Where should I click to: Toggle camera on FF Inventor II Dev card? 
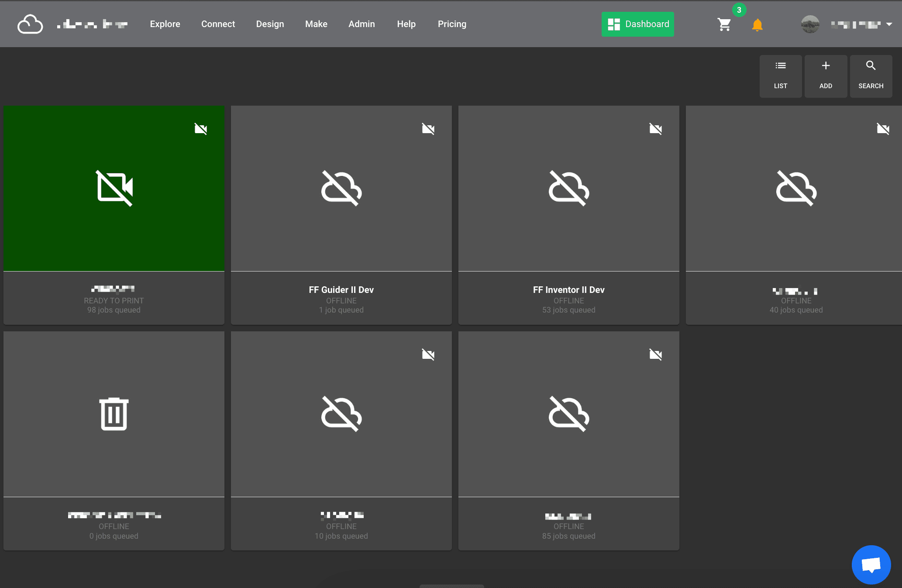655,129
